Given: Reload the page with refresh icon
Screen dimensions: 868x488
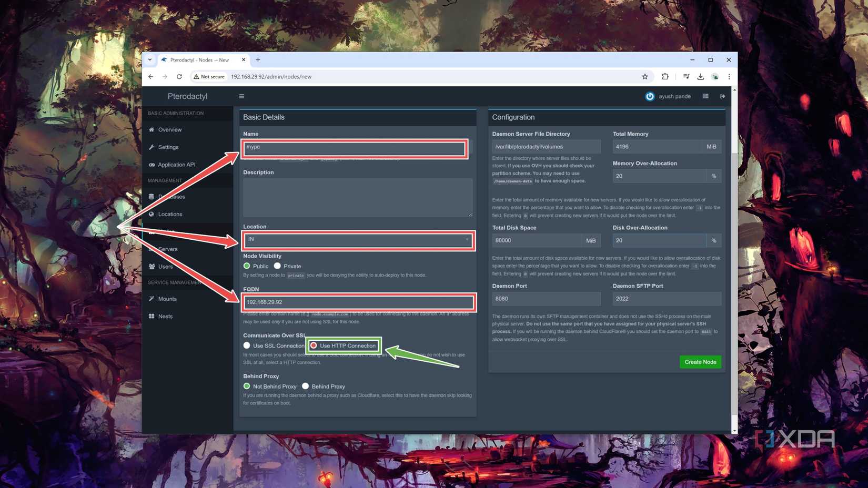Looking at the screenshot, I should pyautogui.click(x=179, y=77).
